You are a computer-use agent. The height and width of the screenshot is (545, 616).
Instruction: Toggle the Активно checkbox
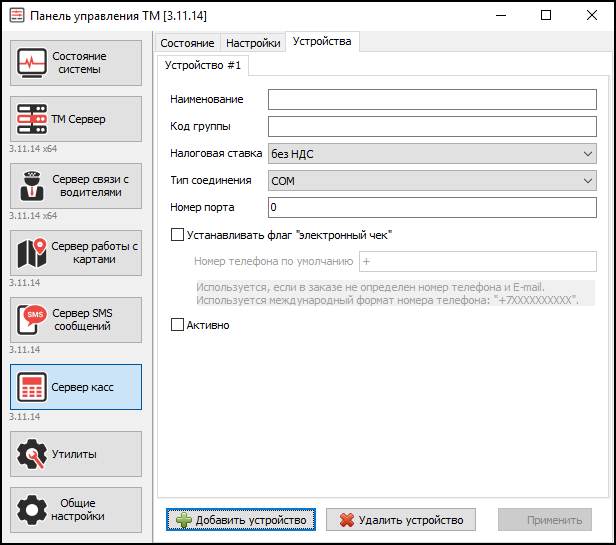(178, 325)
